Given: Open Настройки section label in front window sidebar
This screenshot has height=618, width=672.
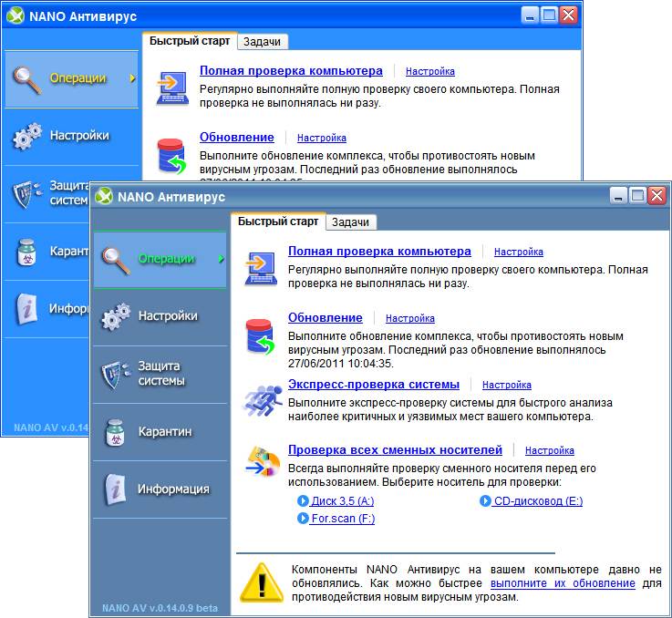Looking at the screenshot, I should click(168, 316).
